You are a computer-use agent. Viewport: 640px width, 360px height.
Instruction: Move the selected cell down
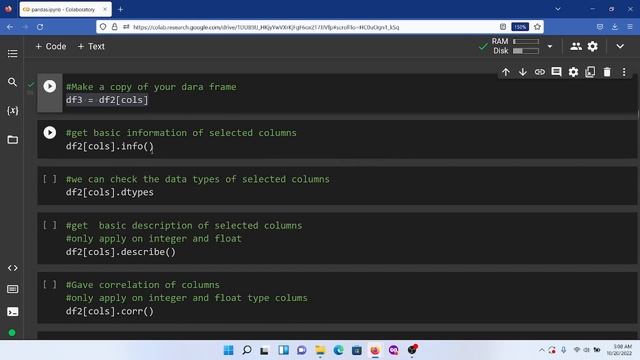(x=522, y=72)
